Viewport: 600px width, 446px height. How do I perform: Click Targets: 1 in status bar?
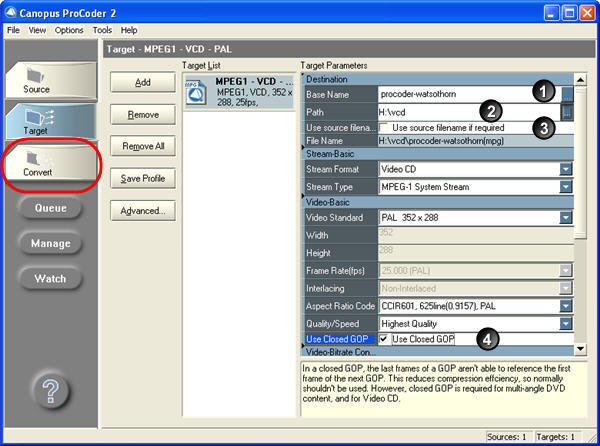[556, 437]
